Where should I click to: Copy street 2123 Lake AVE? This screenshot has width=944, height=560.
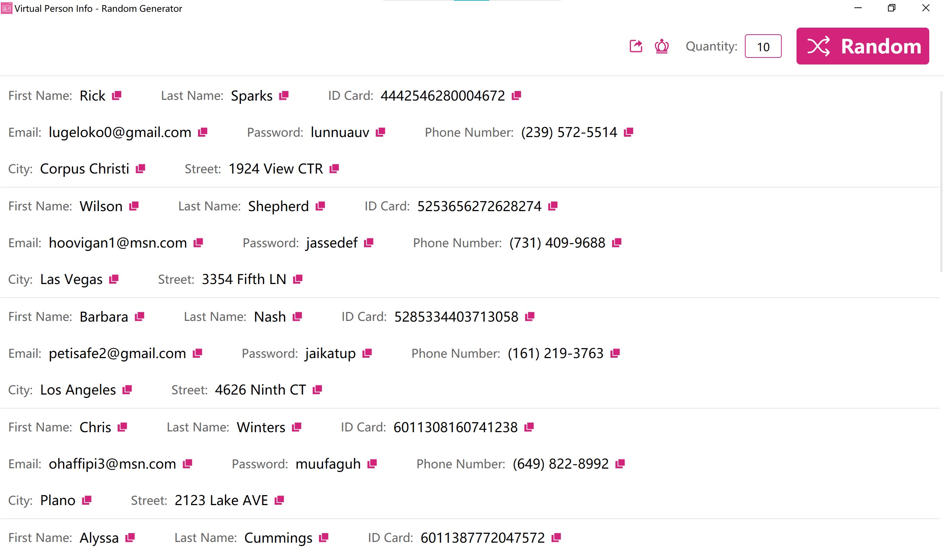tap(279, 500)
